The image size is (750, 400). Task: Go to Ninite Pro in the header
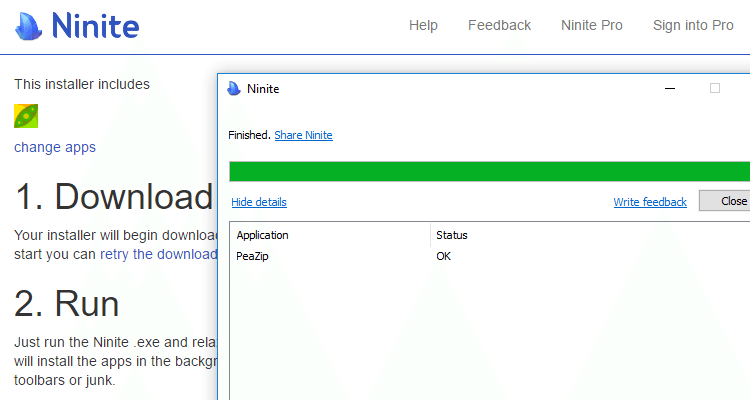592,25
